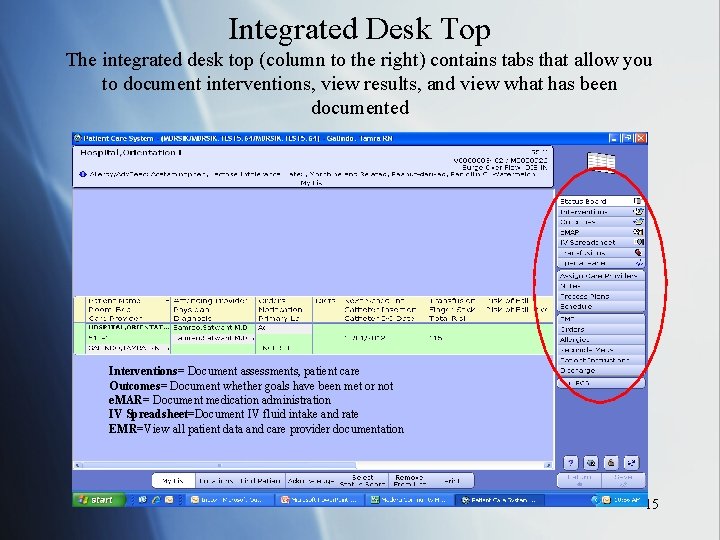Open the Allergies entry
This screenshot has height=540, width=720.
pyautogui.click(x=601, y=339)
